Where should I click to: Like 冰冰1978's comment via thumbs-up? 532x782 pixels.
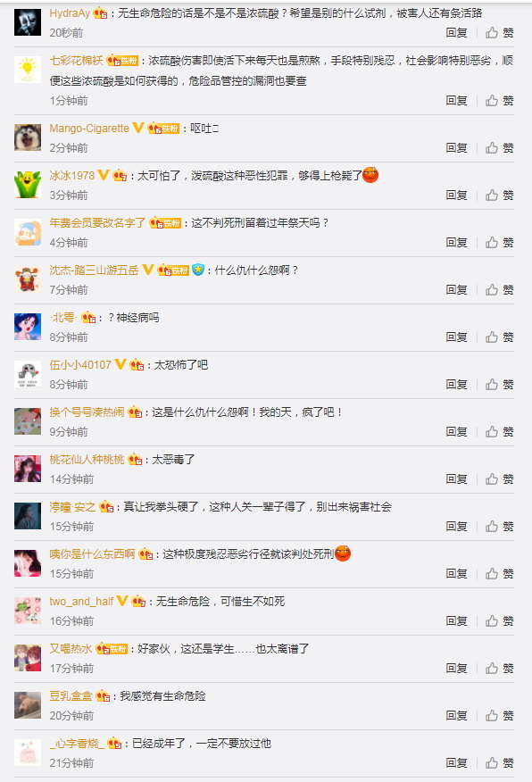point(492,195)
